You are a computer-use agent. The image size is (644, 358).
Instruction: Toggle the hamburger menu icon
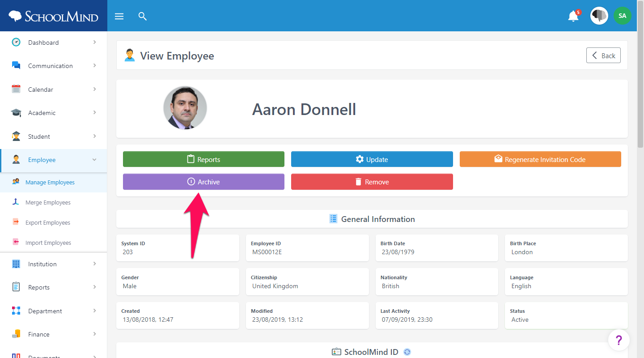pos(119,17)
